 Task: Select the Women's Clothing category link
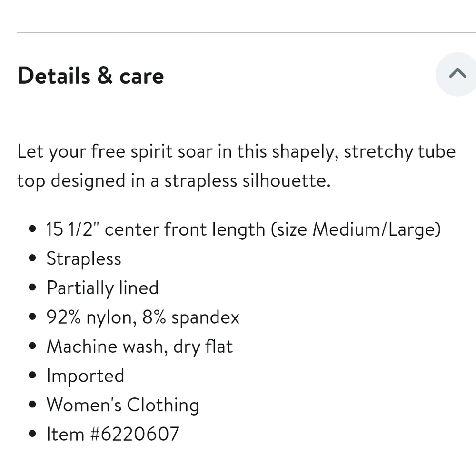[x=122, y=405]
